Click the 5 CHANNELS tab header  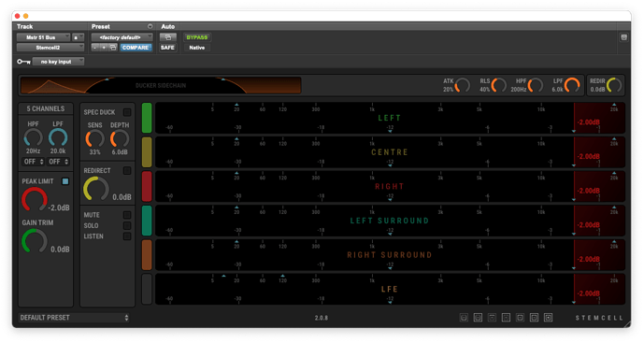point(46,108)
